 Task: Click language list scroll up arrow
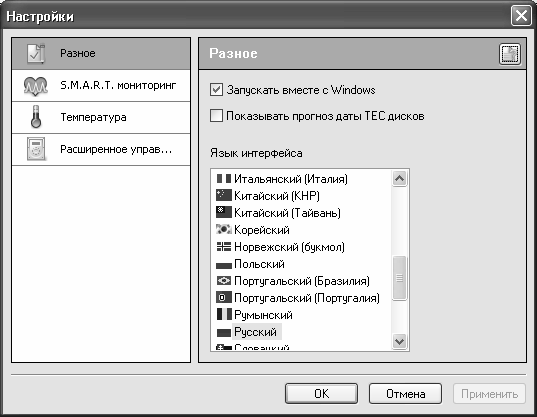(399, 178)
